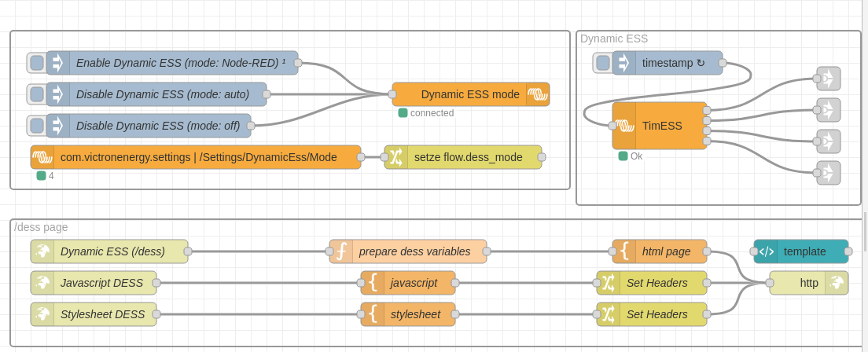Click arrow icon of Disable Dynamic ESS auto node

click(57, 94)
